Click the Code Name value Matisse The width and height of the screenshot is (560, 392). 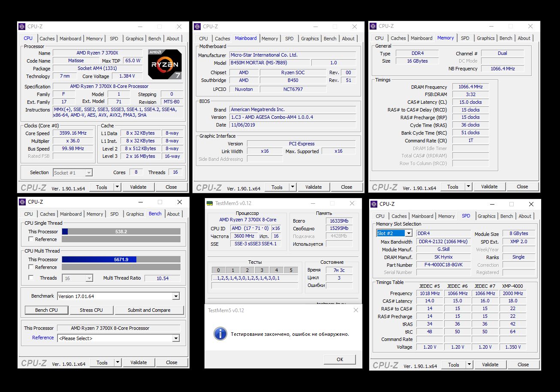pos(76,61)
